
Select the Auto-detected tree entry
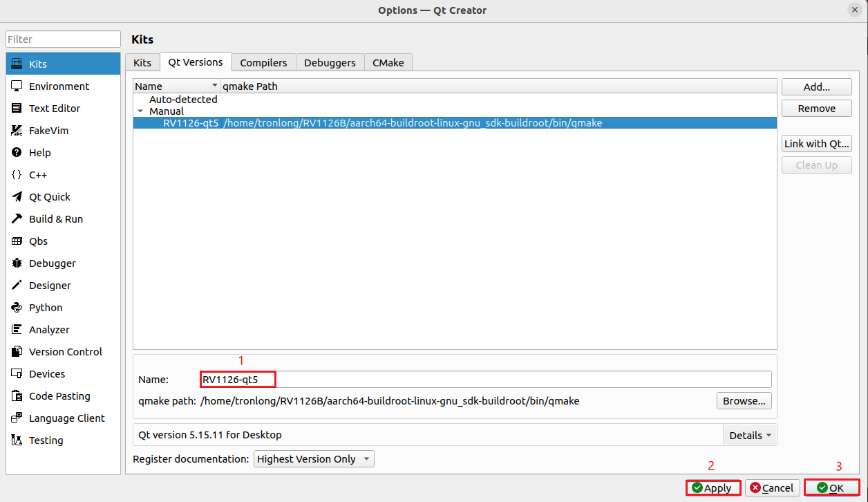click(x=183, y=100)
